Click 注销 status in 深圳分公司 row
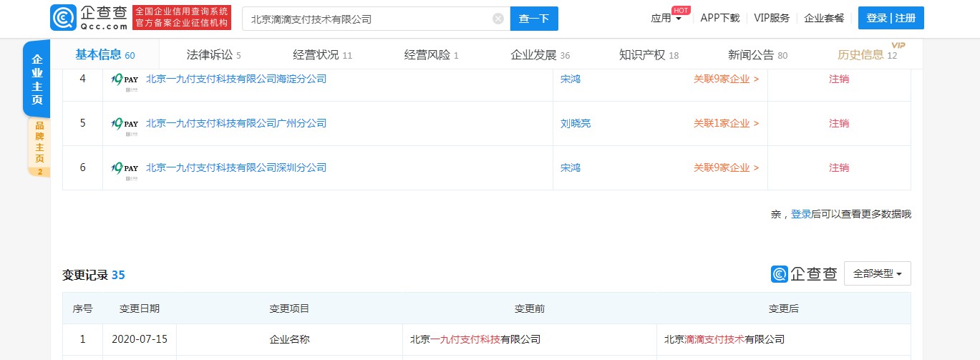 839,168
